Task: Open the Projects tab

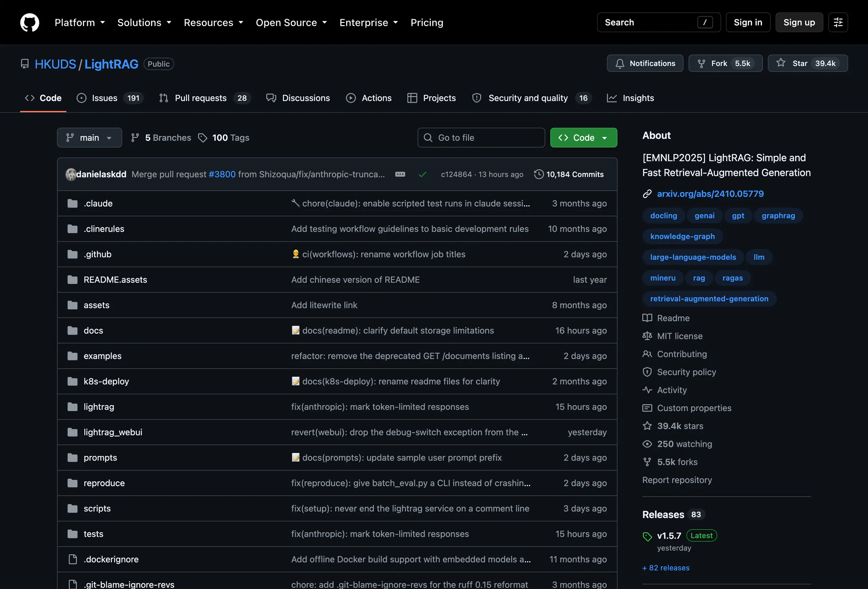Action: 431,98
